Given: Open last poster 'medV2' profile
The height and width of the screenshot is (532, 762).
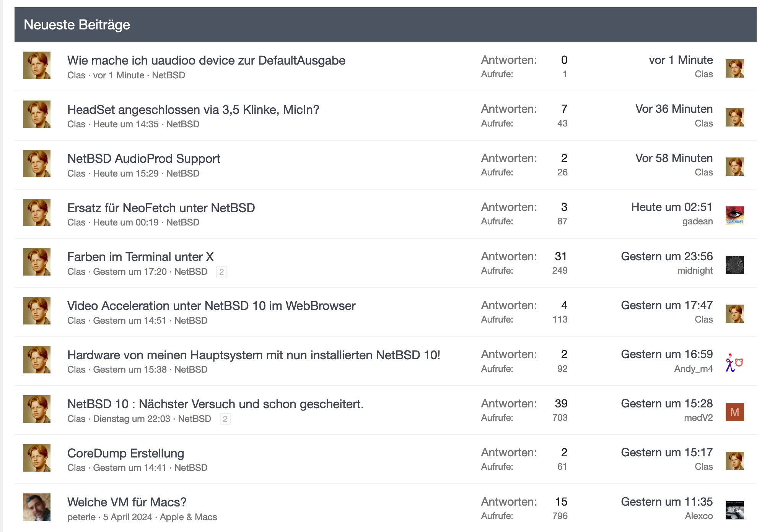Looking at the screenshot, I should (698, 418).
